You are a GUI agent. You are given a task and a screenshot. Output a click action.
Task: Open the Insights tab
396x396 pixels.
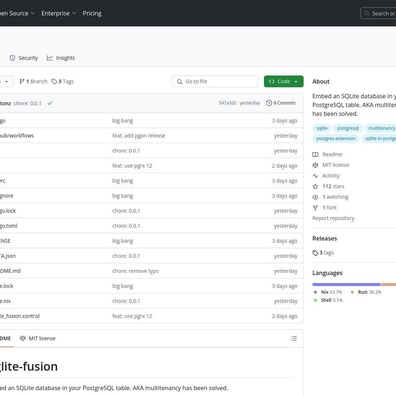[x=61, y=58]
